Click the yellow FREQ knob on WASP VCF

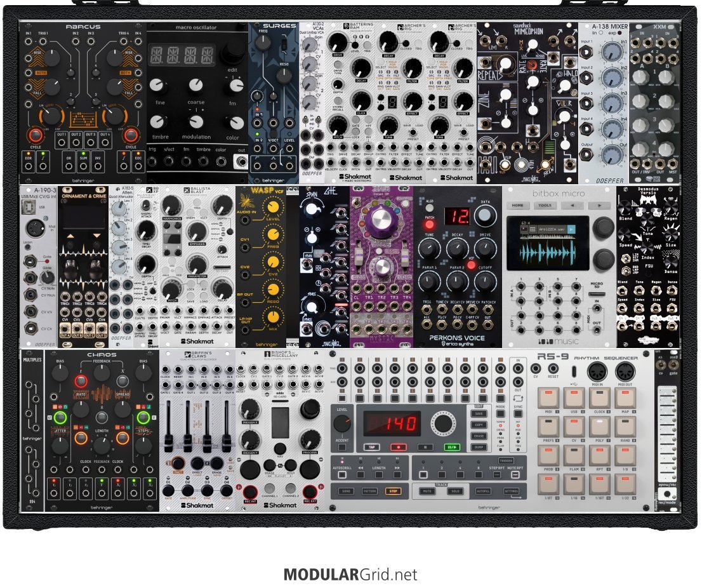coord(273,234)
